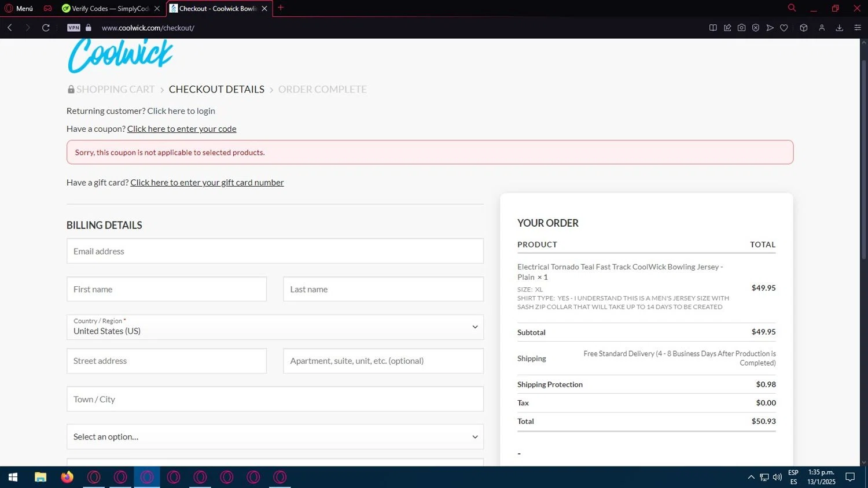
Task: Click here to enter gift card number
Action: [207, 183]
